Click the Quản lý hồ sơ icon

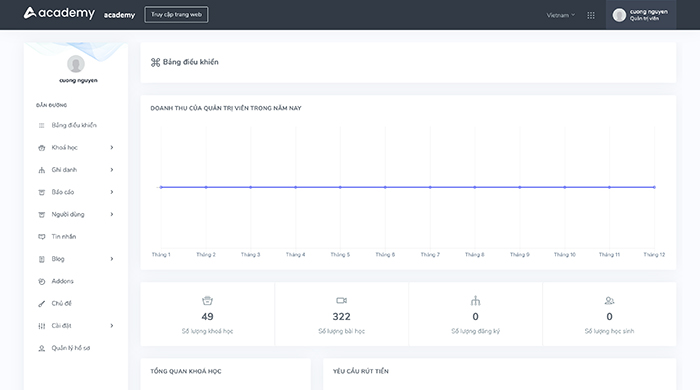(x=42, y=349)
